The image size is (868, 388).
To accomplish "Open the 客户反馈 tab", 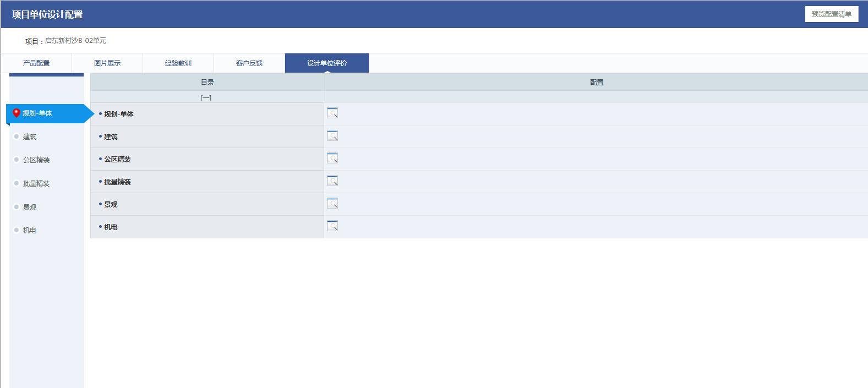I will (249, 63).
